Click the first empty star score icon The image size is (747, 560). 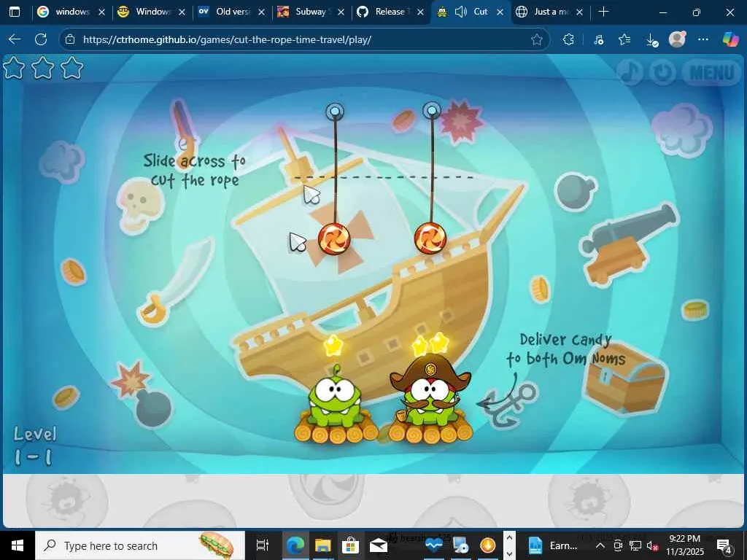pyautogui.click(x=14, y=68)
